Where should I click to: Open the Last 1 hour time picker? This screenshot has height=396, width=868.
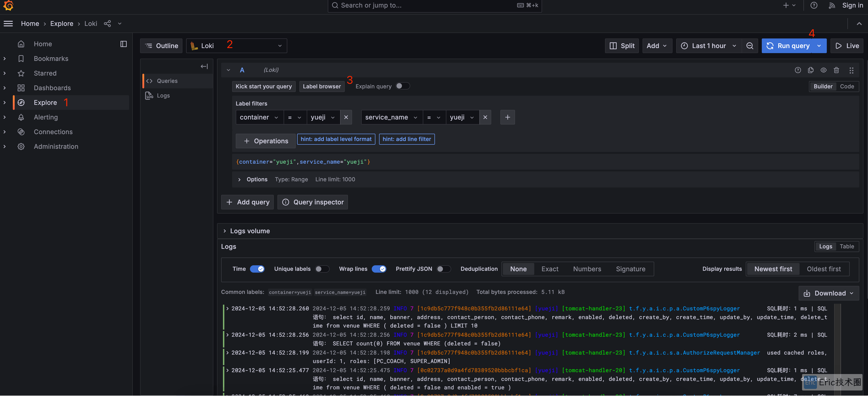[709, 46]
